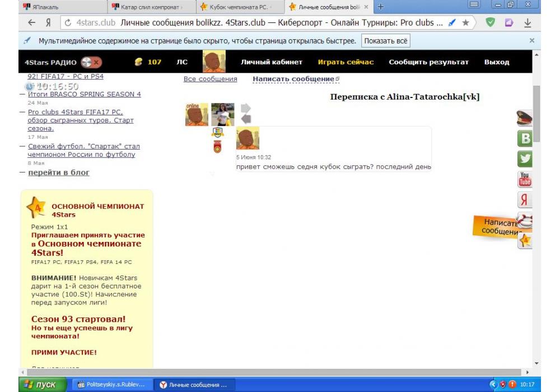This screenshot has width=560, height=392.
Task: Switch to Личные сообщения taskbar item
Action: click(x=195, y=385)
